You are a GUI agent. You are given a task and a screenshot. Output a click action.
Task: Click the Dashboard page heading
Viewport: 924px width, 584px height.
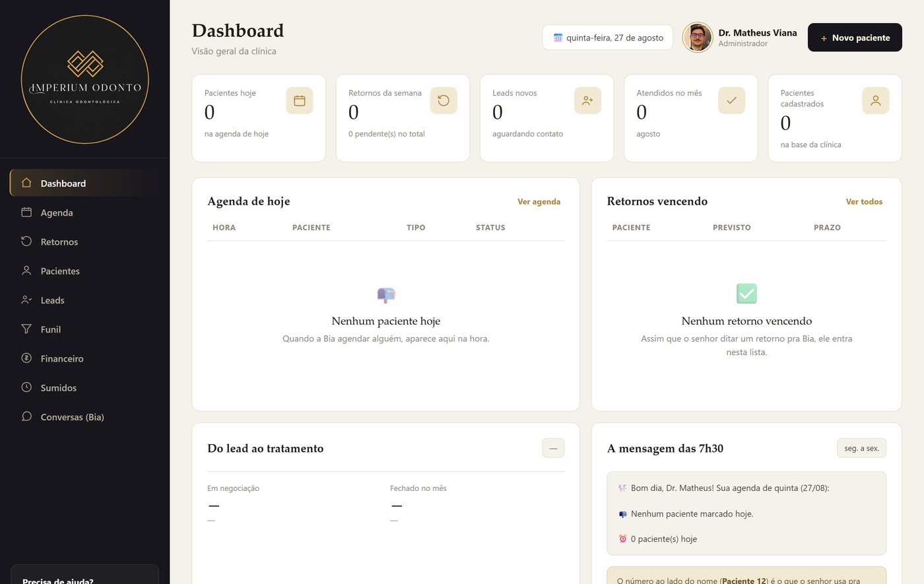click(x=238, y=30)
